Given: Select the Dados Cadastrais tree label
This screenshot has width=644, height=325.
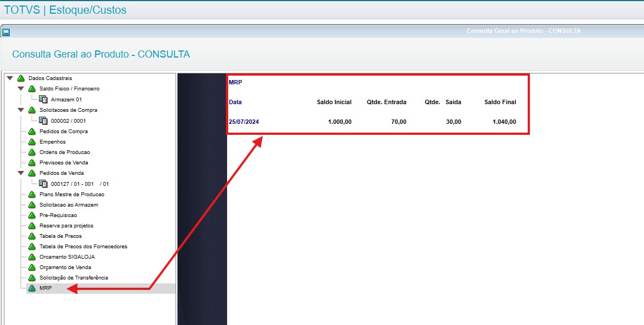Looking at the screenshot, I should point(50,78).
